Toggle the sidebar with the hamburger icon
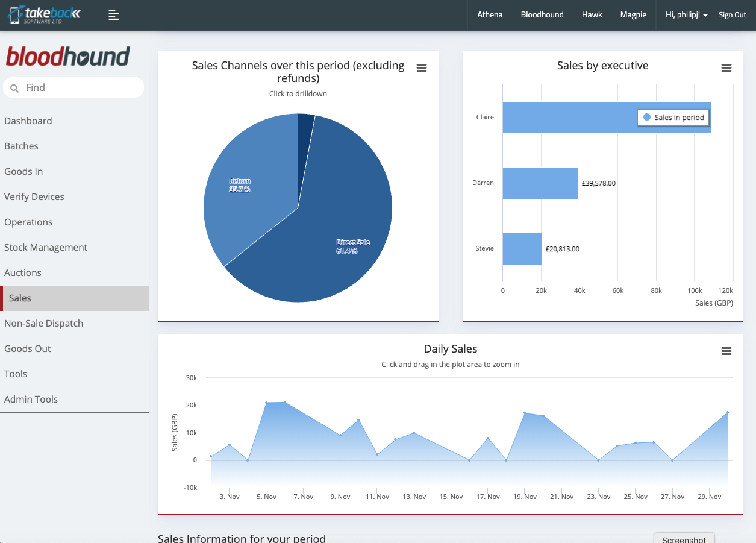 (x=114, y=15)
